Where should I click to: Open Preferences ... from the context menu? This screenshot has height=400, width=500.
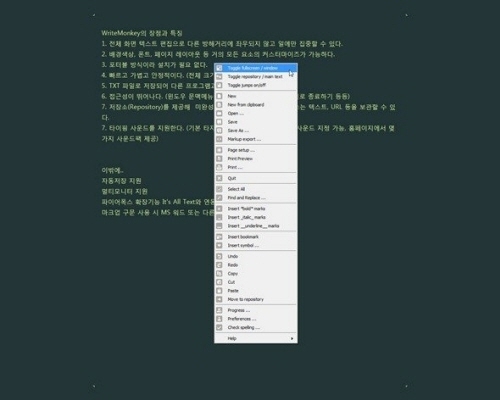[x=256, y=319]
